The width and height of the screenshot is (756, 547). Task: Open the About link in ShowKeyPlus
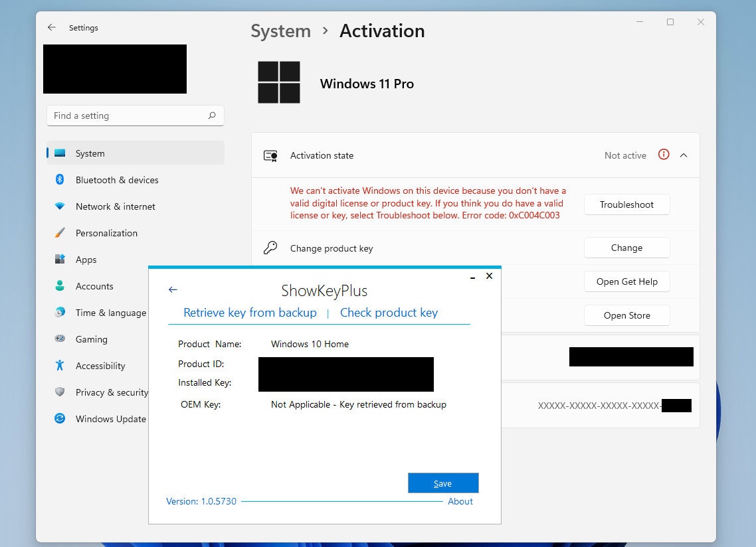click(460, 501)
